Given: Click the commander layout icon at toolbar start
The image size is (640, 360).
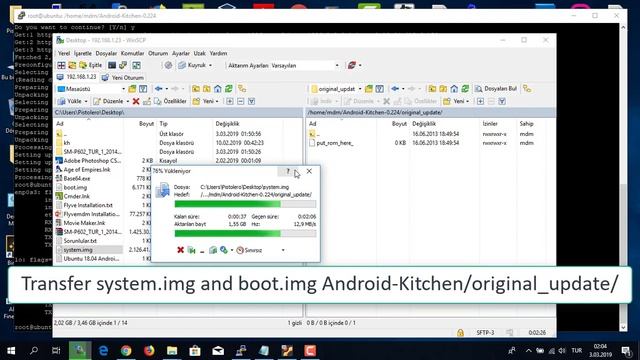Looking at the screenshot, I should 61,65.
